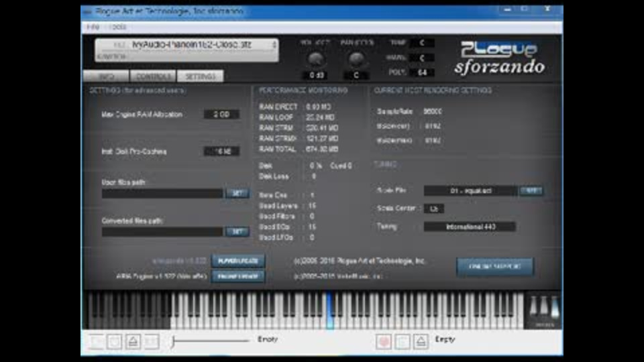644x362 pixels.
Task: Click the red record icon
Action: 384,341
